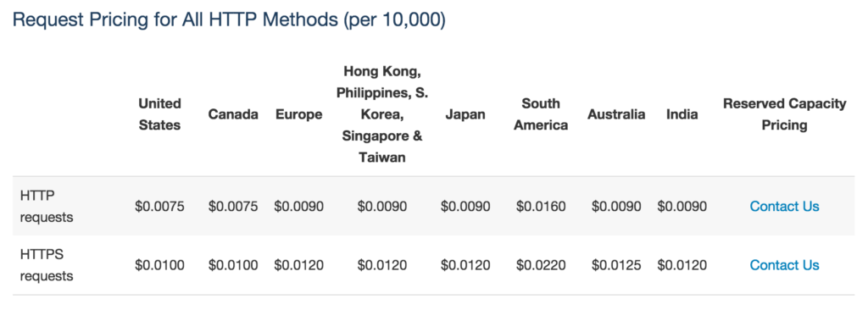Select the United States column header
868x310 pixels.
pos(159,114)
